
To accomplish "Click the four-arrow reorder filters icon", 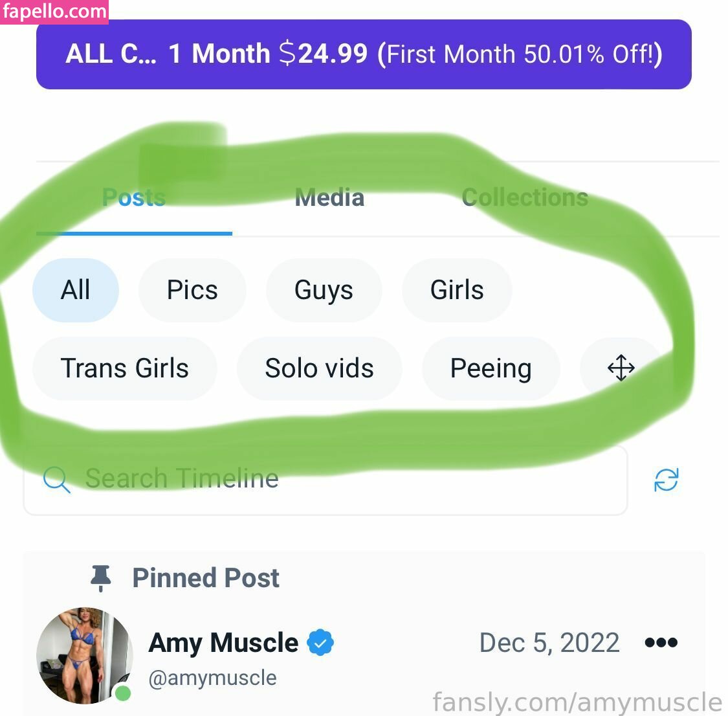I will point(621,368).
